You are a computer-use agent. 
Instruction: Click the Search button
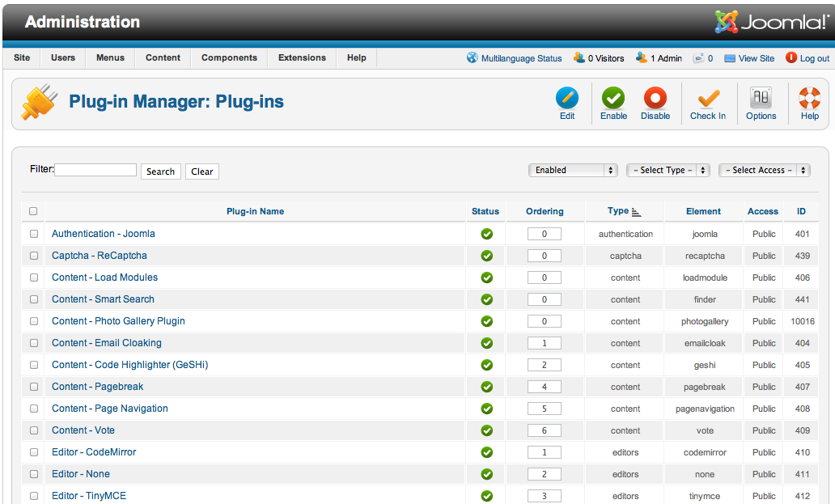[161, 172]
